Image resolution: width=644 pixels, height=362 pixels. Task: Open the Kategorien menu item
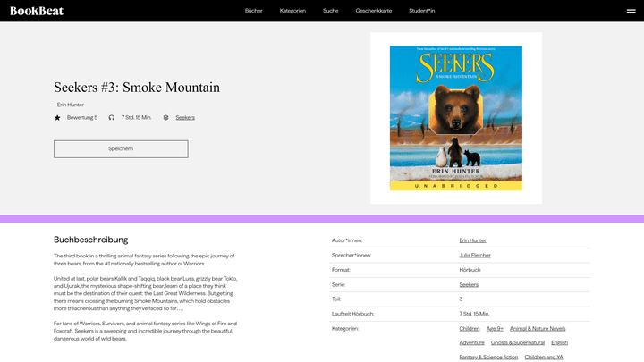tap(292, 11)
